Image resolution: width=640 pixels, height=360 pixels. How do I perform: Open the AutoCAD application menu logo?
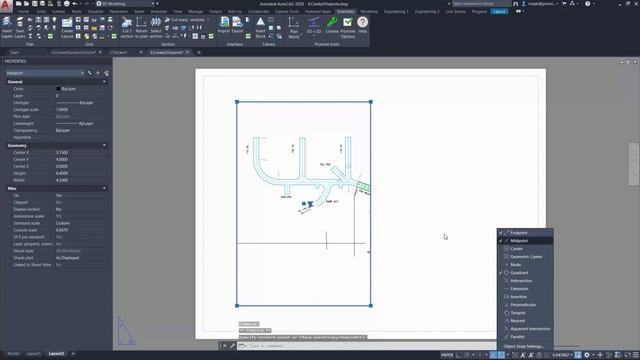(x=6, y=5)
